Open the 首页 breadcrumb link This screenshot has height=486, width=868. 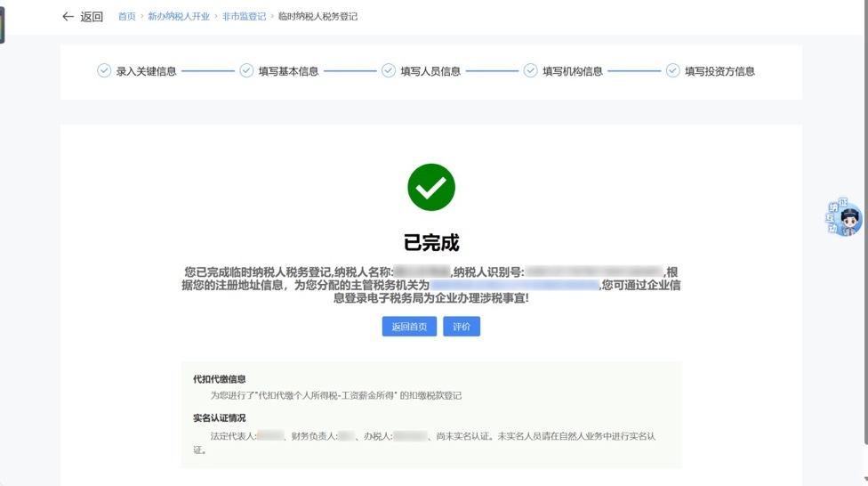[127, 17]
